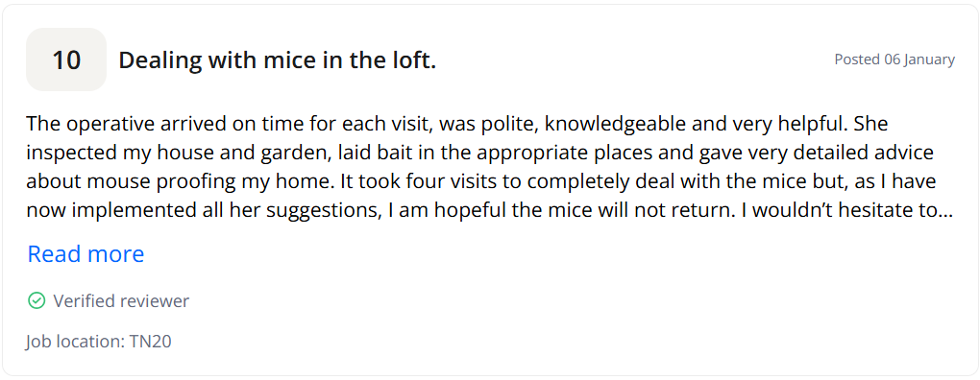Click the word 'Dealing' in the heading

point(160,60)
